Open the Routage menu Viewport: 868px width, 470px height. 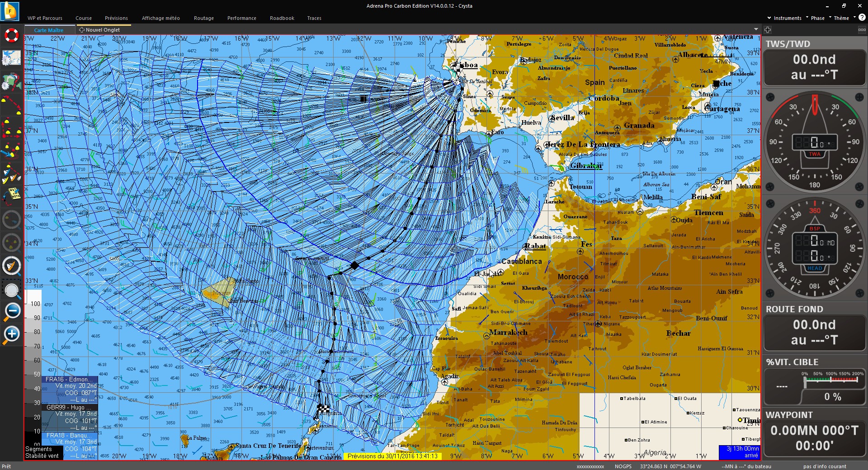[203, 18]
